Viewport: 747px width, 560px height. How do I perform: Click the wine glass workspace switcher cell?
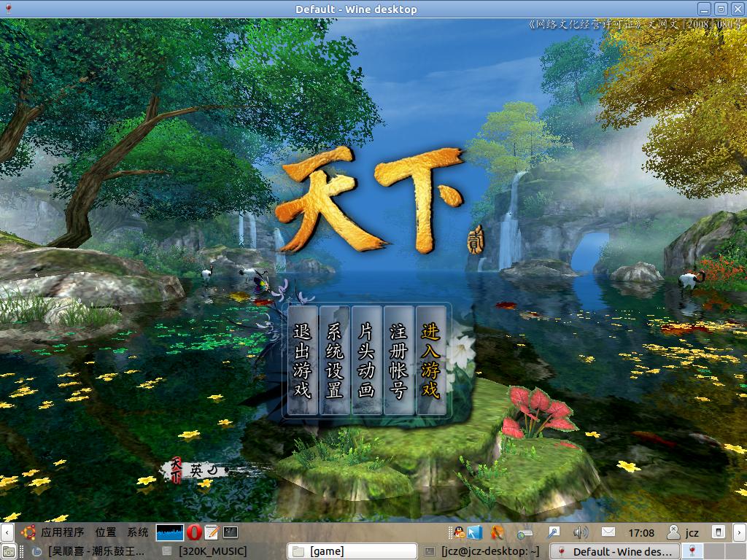coord(693,551)
